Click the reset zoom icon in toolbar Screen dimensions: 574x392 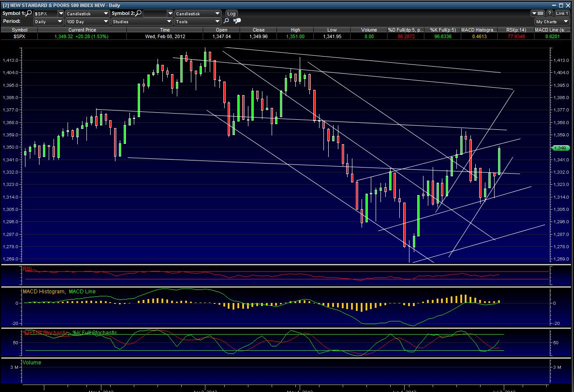pos(237,21)
